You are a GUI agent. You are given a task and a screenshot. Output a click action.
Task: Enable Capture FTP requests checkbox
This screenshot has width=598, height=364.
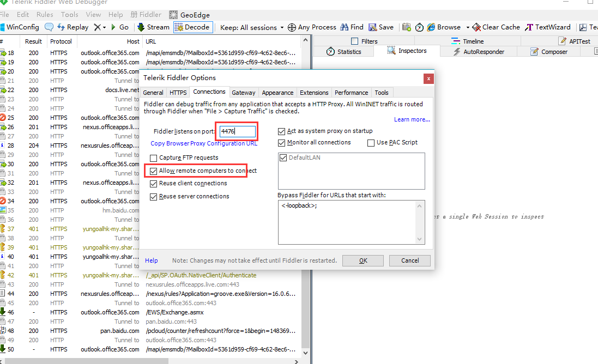point(154,157)
